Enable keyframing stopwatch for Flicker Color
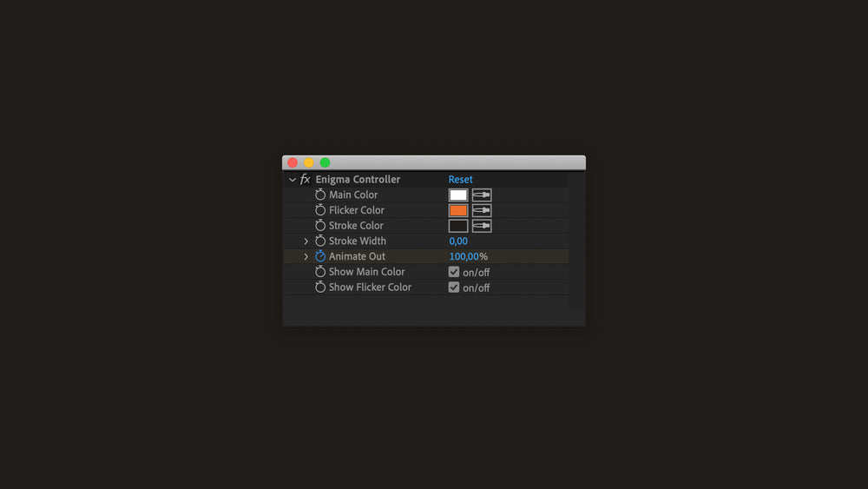 320,210
